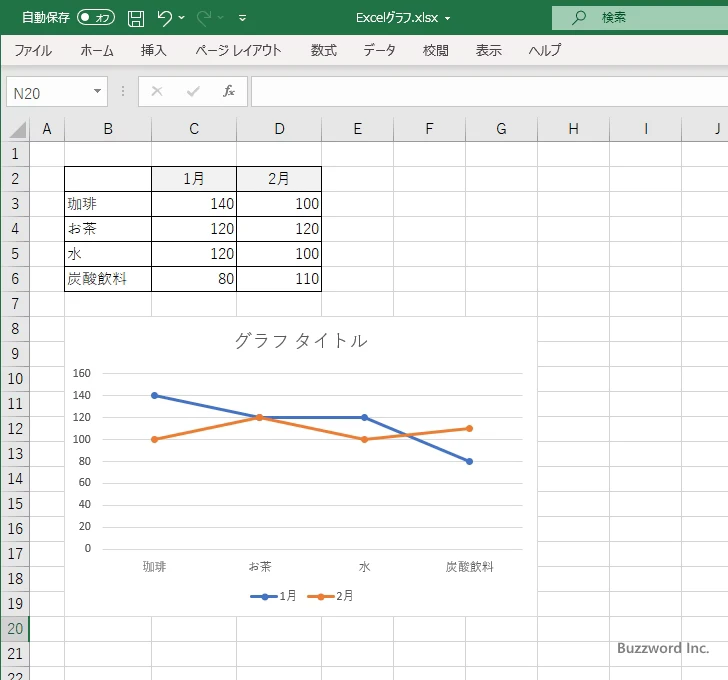Expand the Undo history dropdown arrow

click(182, 18)
